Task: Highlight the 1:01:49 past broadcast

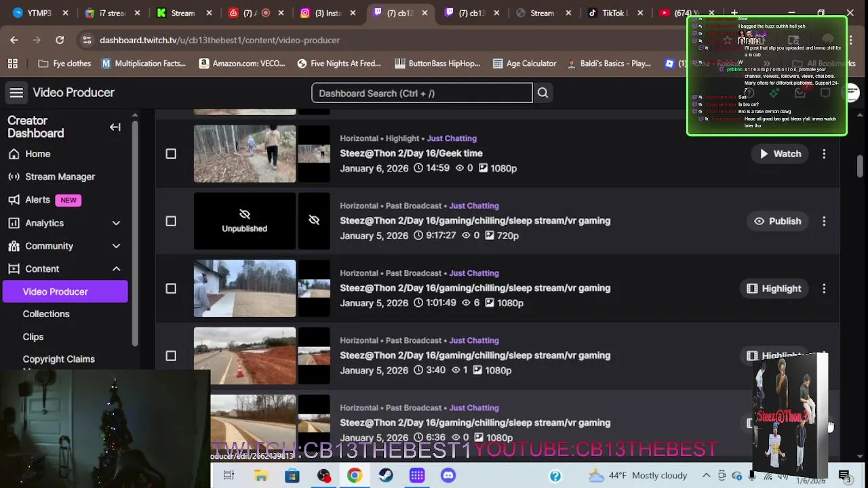Action: (774, 289)
